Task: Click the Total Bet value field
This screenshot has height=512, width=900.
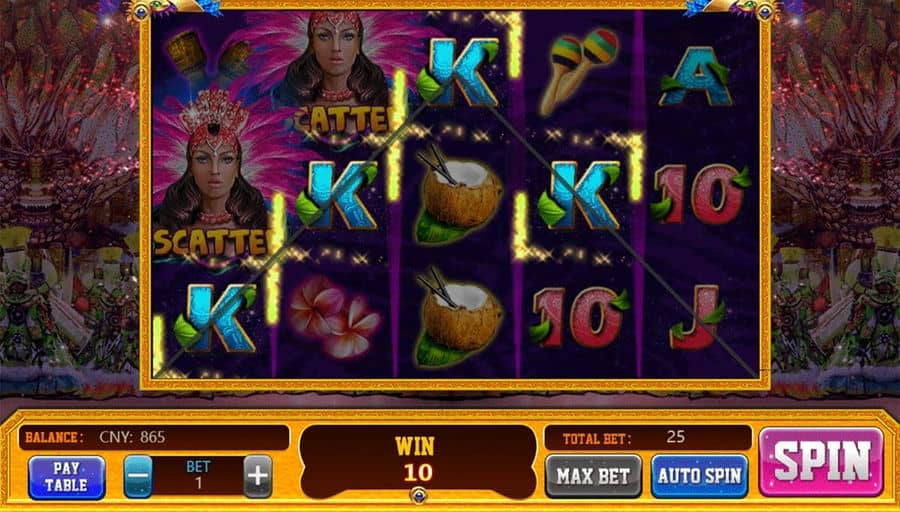Action: pyautogui.click(x=647, y=438)
